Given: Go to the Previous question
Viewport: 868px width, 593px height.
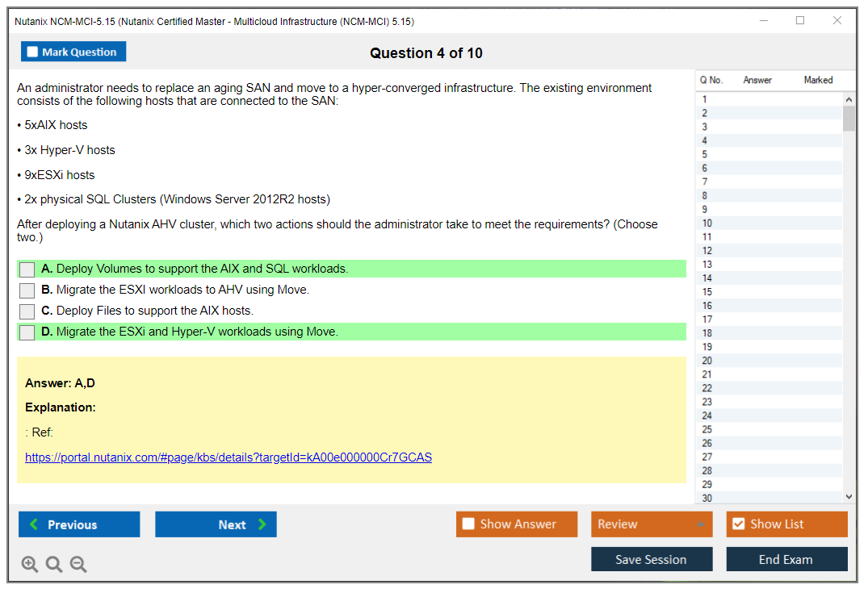Looking at the screenshot, I should tap(79, 524).
